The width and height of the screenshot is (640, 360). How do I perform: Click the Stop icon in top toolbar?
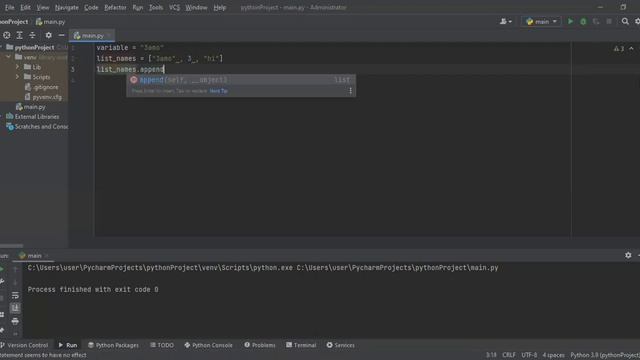[x=609, y=21]
